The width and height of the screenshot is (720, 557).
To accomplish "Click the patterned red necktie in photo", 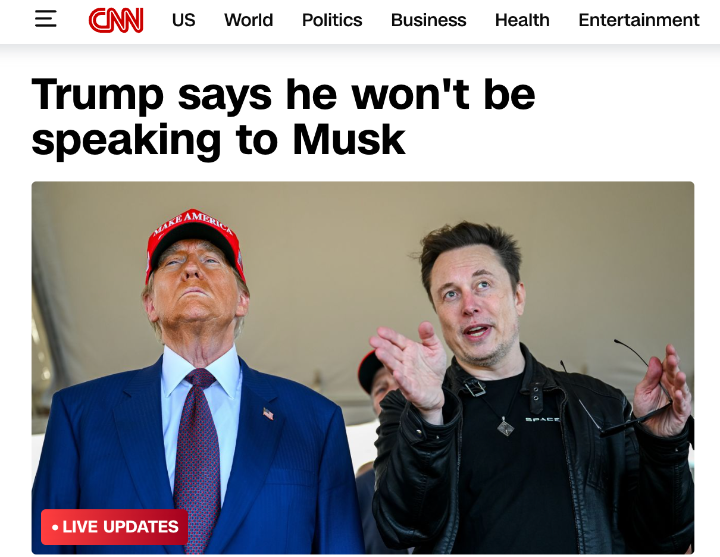I will point(196,459).
